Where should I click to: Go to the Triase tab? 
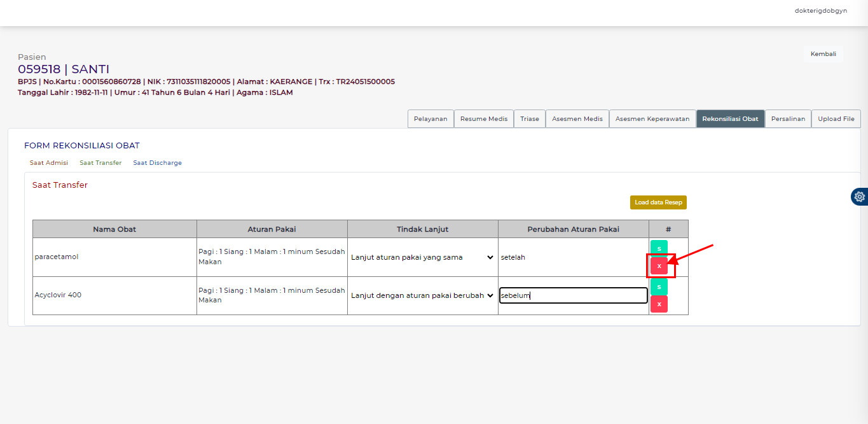(529, 119)
